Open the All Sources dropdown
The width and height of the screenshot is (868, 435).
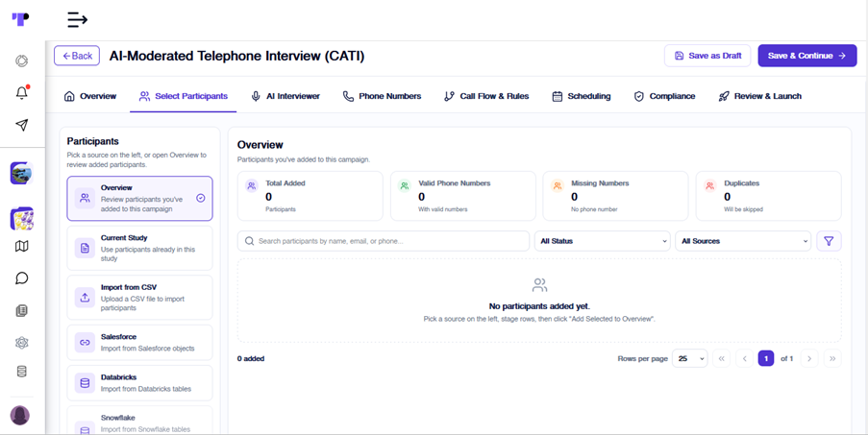click(x=743, y=241)
